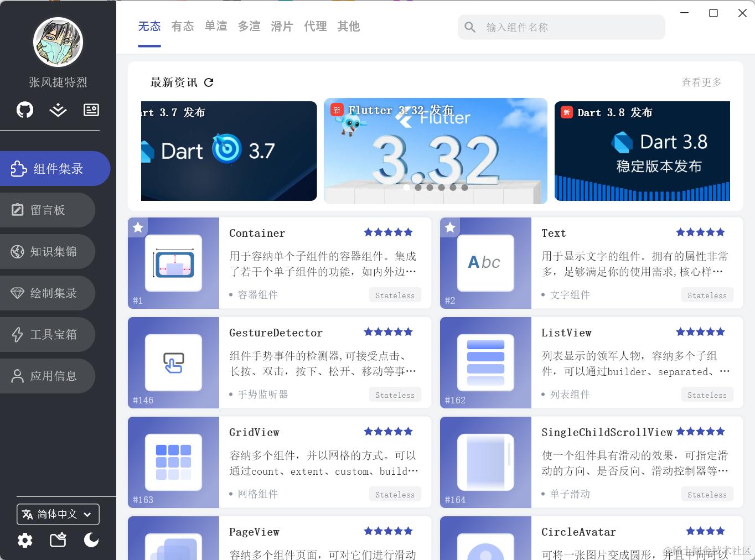This screenshot has height=560, width=755.
Task: Switch to the 有态 tab
Action: coord(183,27)
